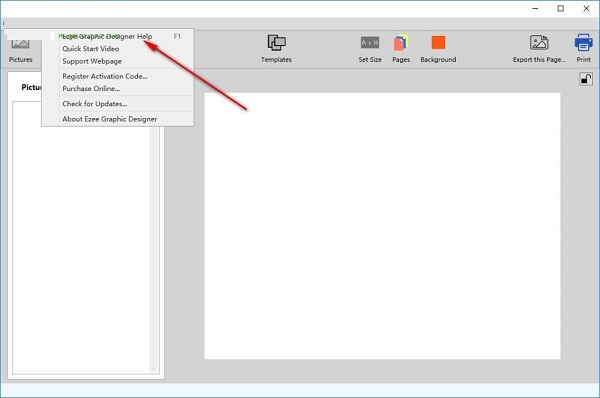Close the application window
This screenshot has width=600, height=398.
(x=586, y=8)
